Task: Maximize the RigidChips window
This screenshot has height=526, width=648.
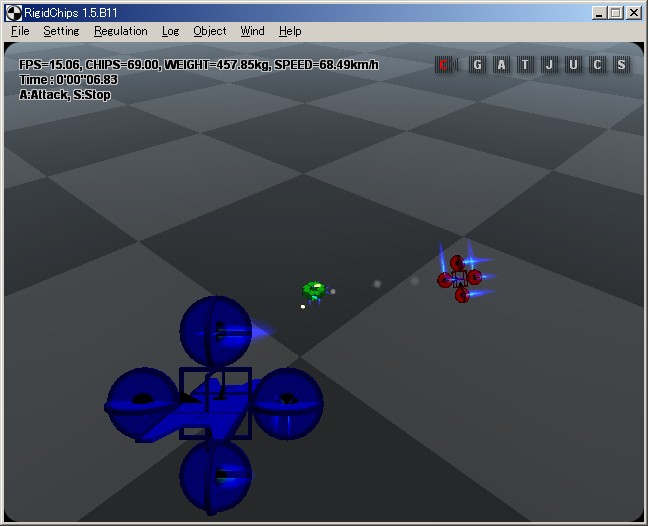Action: [616, 13]
